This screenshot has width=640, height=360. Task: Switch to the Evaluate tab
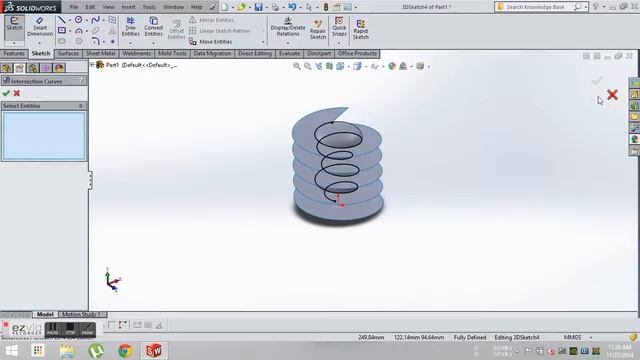click(289, 53)
